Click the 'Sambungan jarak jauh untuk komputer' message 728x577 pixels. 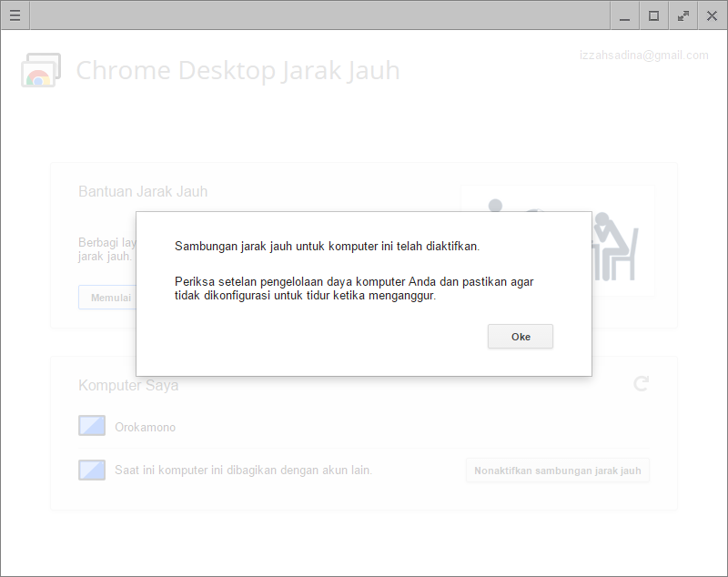click(327, 246)
